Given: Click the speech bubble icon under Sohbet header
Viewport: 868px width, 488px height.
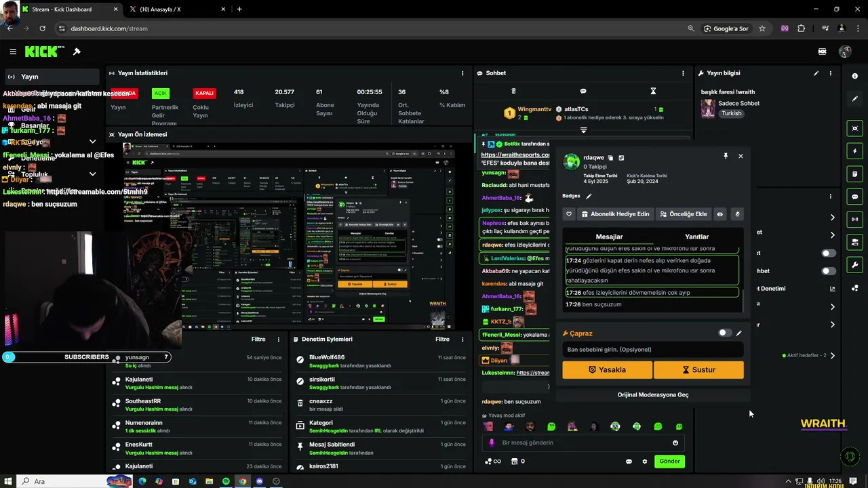Looking at the screenshot, I should click(583, 91).
